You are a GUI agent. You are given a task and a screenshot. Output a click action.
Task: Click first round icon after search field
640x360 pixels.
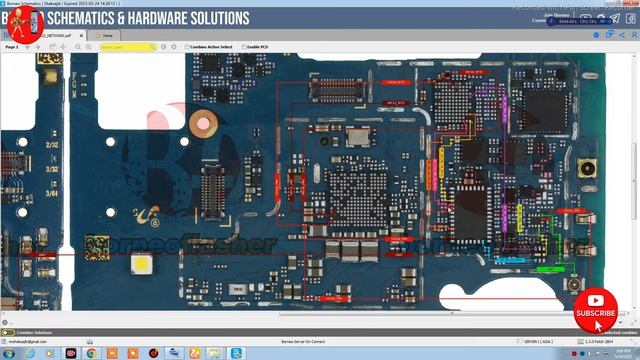[163, 47]
